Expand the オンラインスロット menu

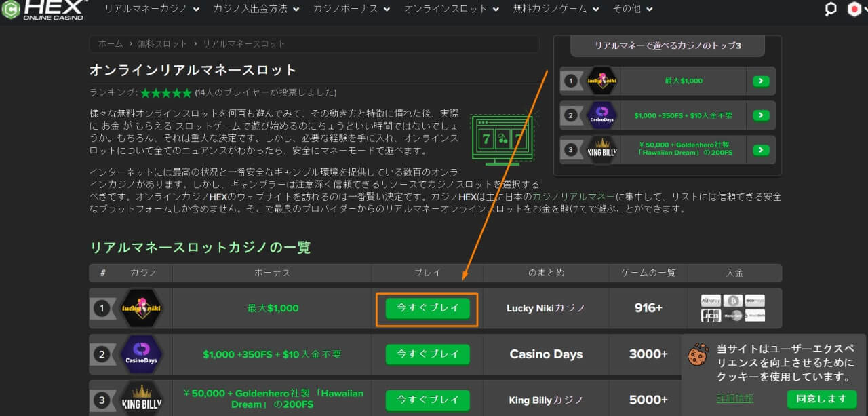[x=452, y=10]
